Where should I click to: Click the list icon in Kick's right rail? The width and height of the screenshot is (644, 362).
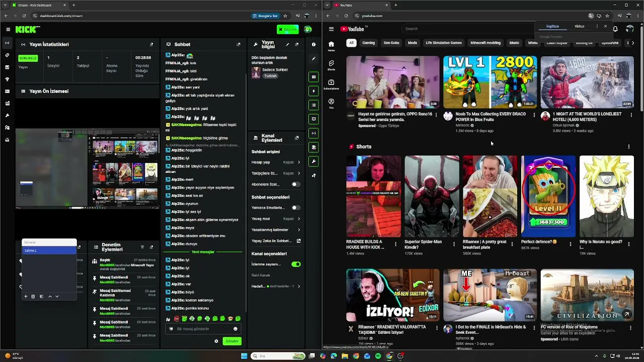point(313,105)
